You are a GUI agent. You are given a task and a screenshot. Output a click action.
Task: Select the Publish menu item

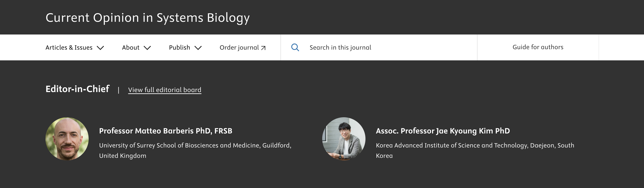(179, 47)
